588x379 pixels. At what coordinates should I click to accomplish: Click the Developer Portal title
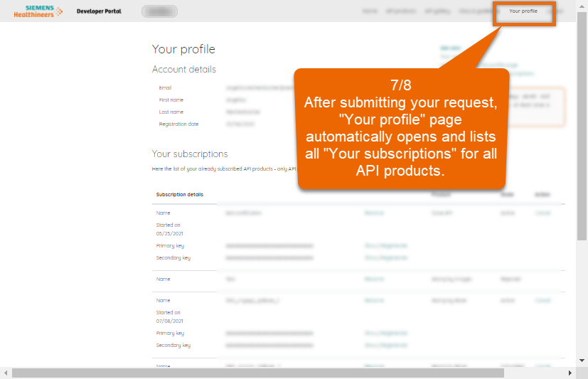click(99, 11)
